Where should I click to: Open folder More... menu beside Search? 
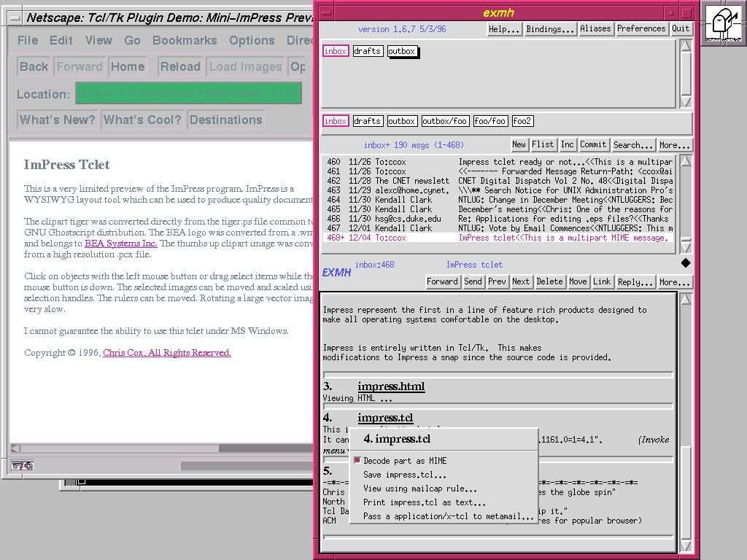[x=674, y=145]
